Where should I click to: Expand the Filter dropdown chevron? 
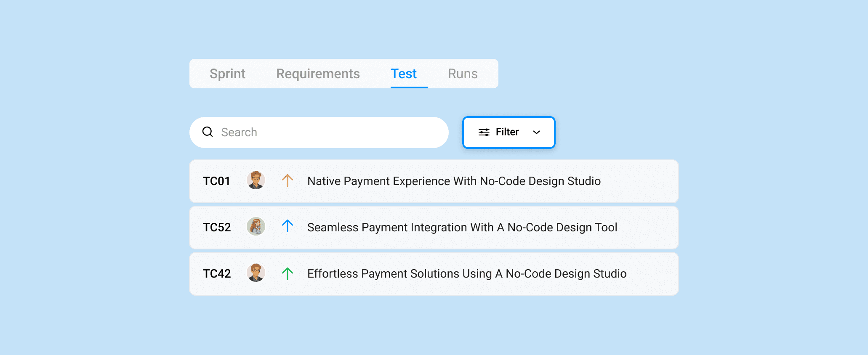[x=536, y=132]
